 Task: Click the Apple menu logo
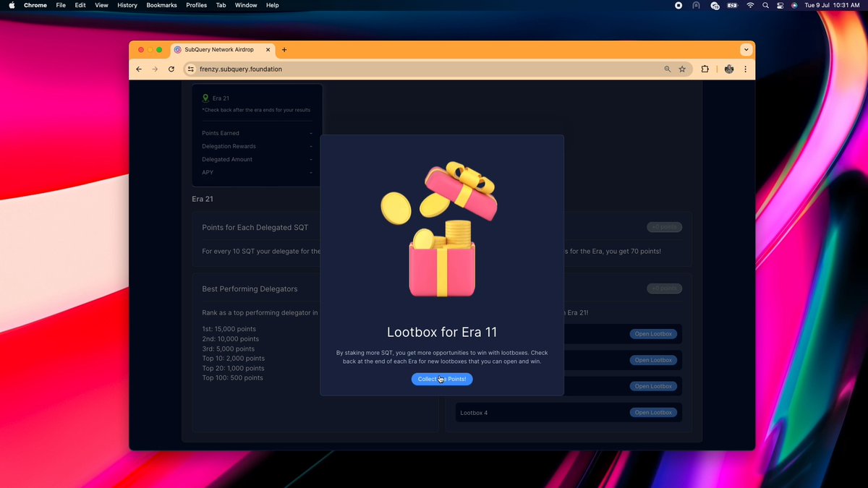(x=12, y=5)
